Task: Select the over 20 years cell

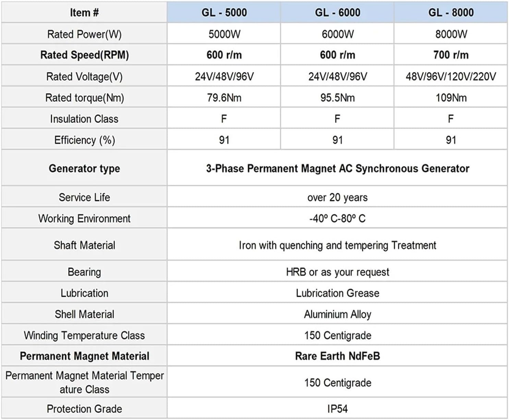Action: (x=337, y=197)
